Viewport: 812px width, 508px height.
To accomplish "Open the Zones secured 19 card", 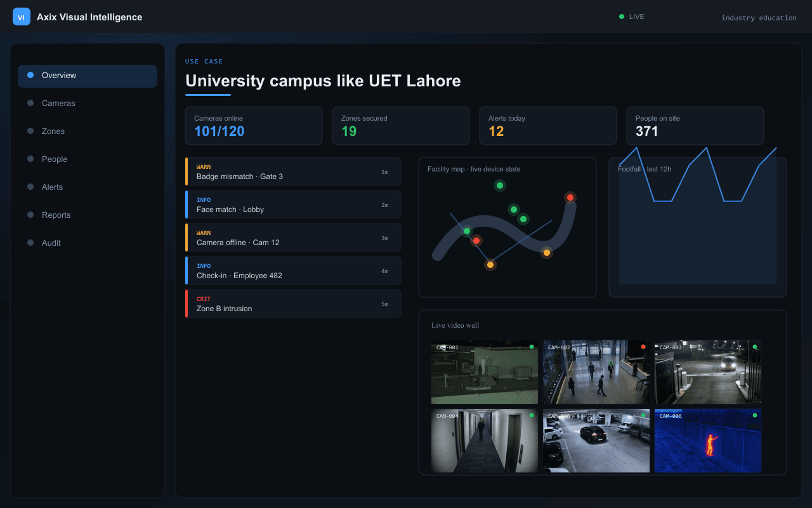I will point(401,126).
